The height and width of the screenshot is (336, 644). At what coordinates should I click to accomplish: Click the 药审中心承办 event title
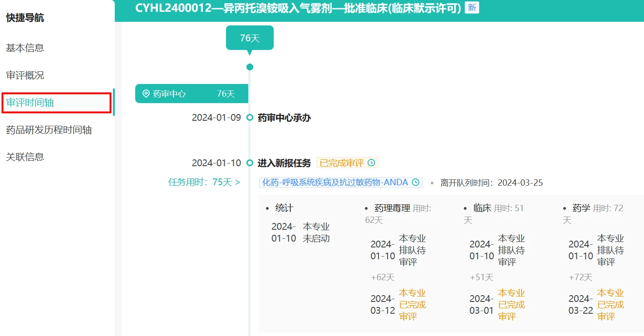[x=284, y=118]
